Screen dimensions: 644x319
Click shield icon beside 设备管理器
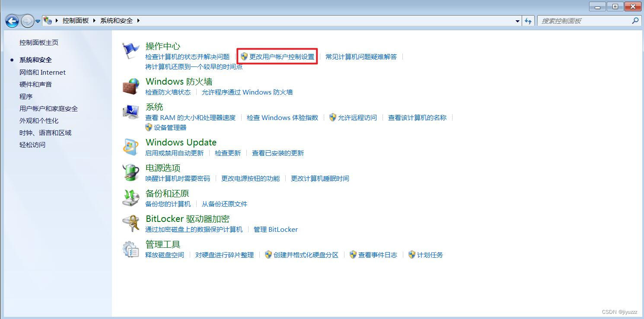(x=149, y=127)
